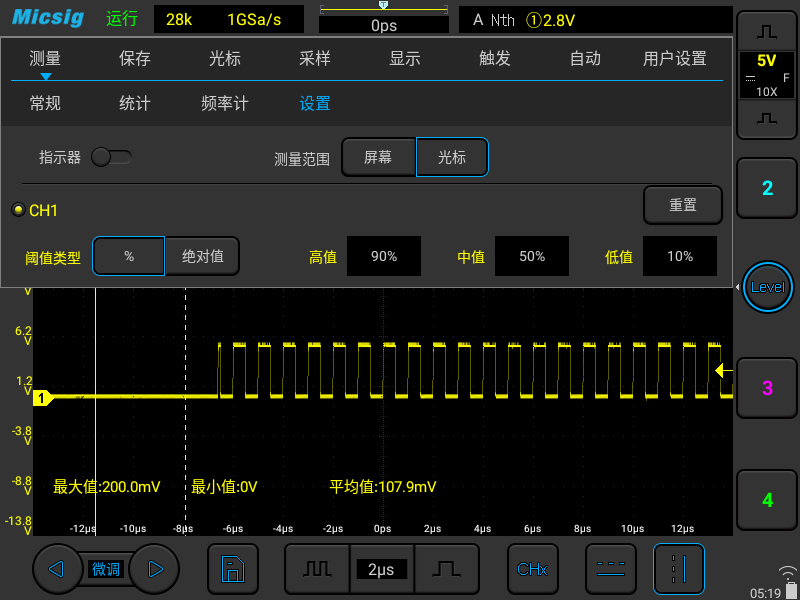800x600 pixels.
Task: Tap the Wi-Fi status icon
Action: pos(789,572)
